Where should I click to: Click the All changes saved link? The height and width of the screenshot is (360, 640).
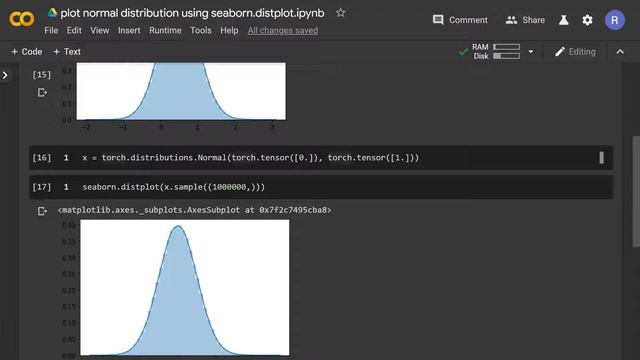coord(282,30)
